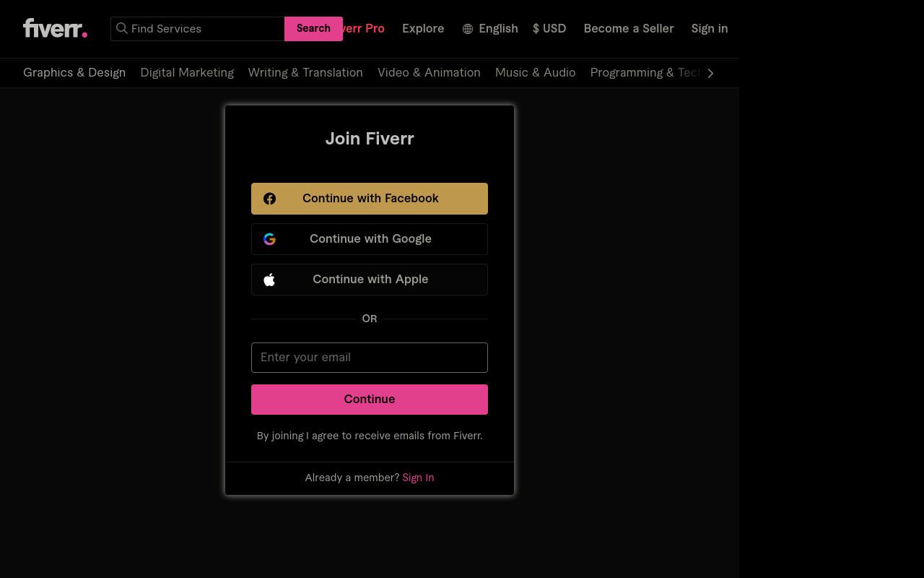924x578 pixels.
Task: Click the Sign In link below form
Action: (x=418, y=478)
